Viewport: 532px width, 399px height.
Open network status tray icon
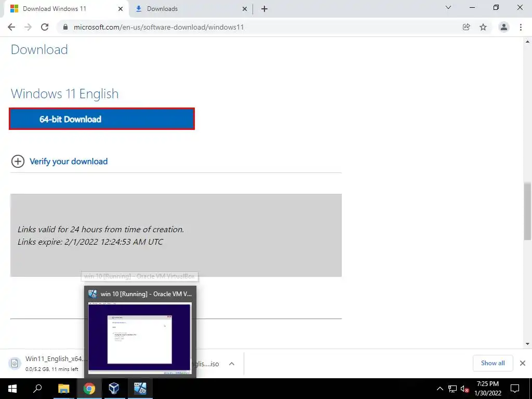453,389
